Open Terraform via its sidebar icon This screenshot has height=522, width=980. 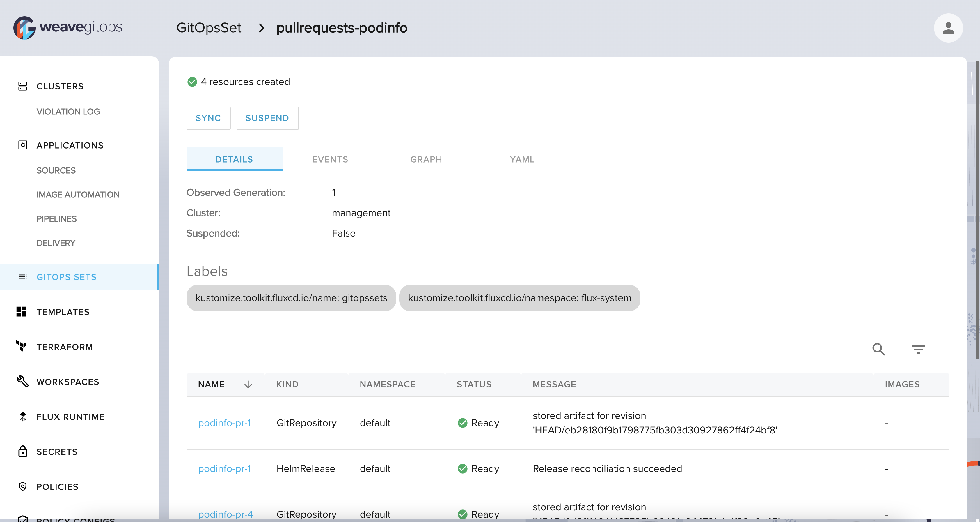22,346
